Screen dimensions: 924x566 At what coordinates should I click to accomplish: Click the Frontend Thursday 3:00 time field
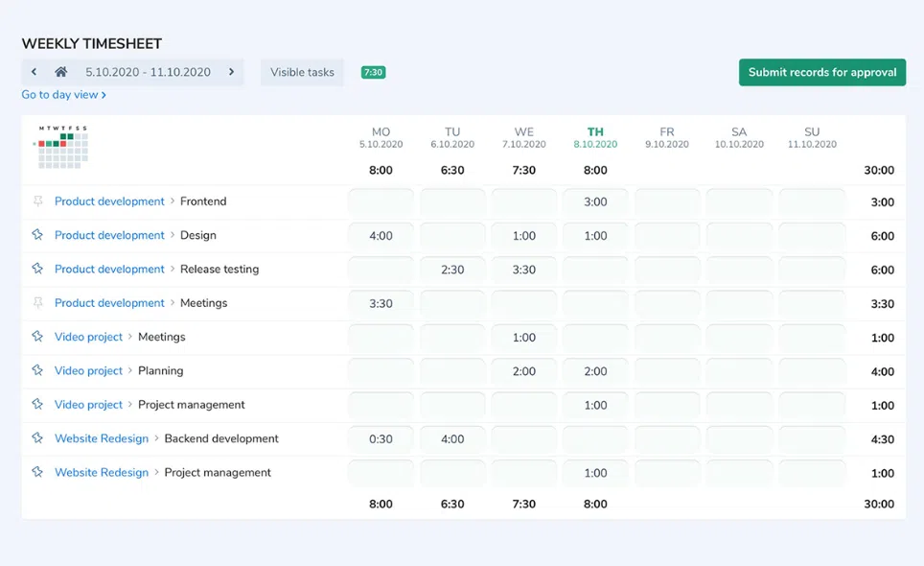pos(595,202)
